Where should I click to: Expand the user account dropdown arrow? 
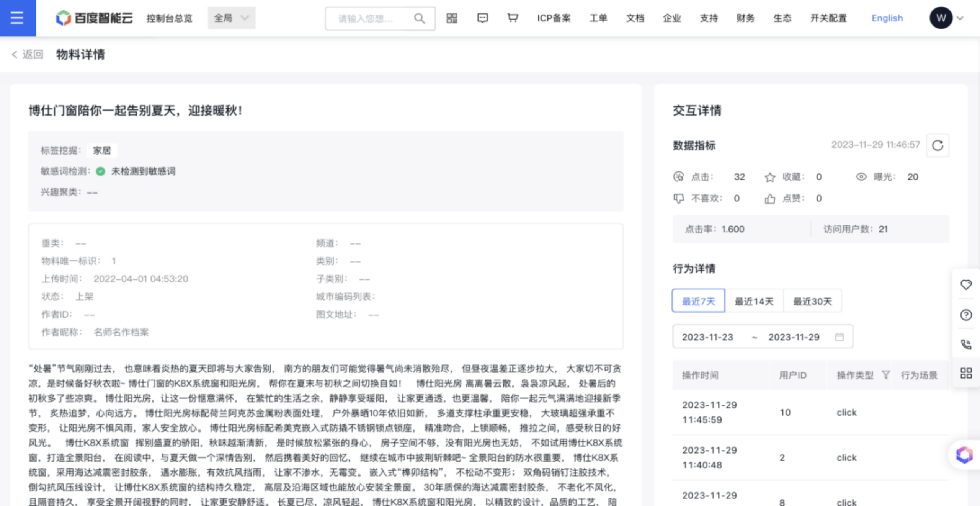pos(960,18)
